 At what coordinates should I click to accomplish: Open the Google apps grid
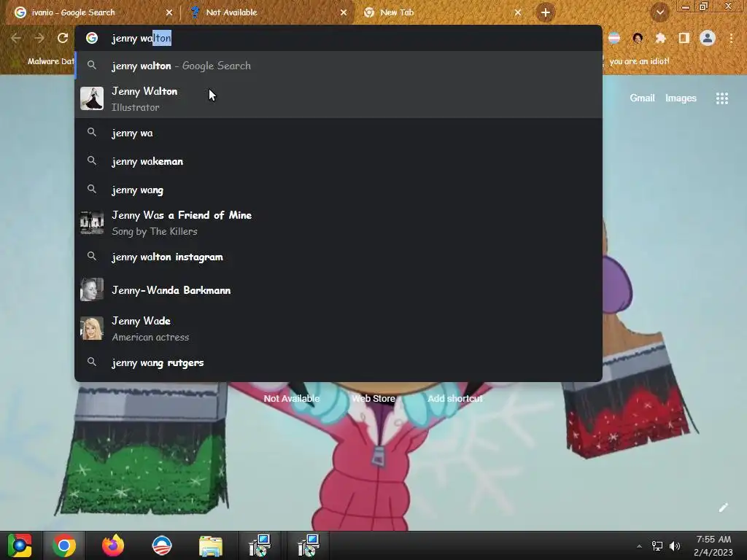[722, 98]
